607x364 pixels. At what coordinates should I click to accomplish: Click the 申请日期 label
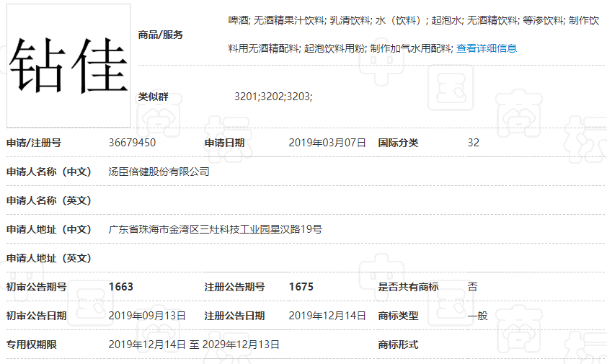[x=224, y=143]
